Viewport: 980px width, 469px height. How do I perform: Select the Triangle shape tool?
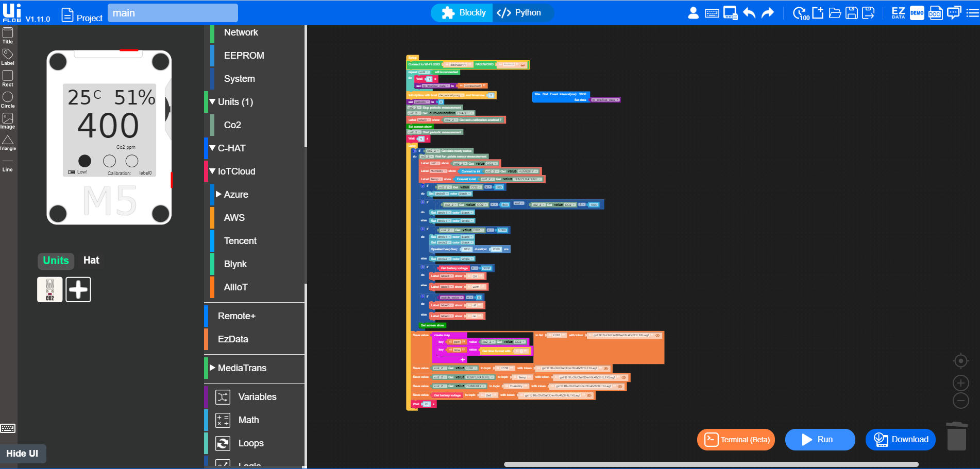(x=8, y=143)
